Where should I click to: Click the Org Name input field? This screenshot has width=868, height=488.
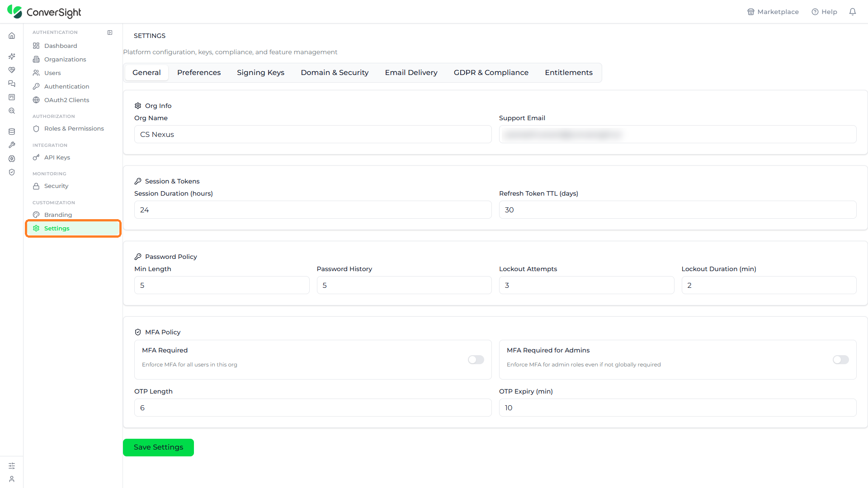tap(313, 134)
